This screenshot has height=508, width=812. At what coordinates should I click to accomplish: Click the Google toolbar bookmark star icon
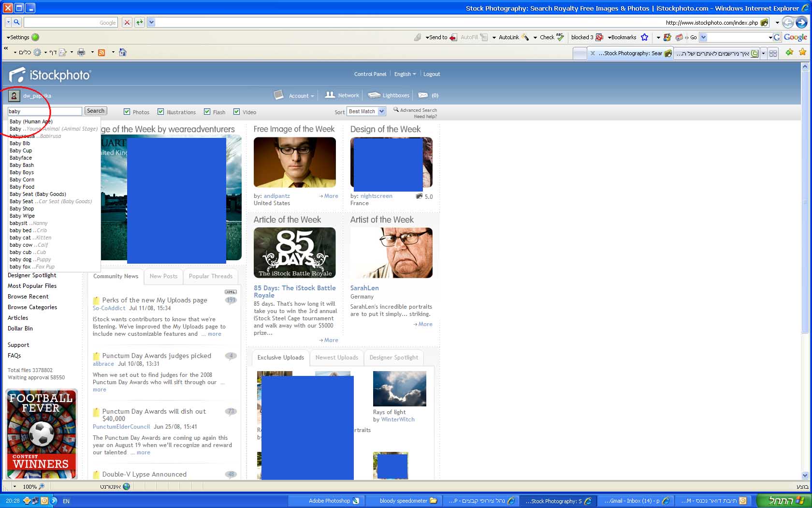tap(644, 37)
